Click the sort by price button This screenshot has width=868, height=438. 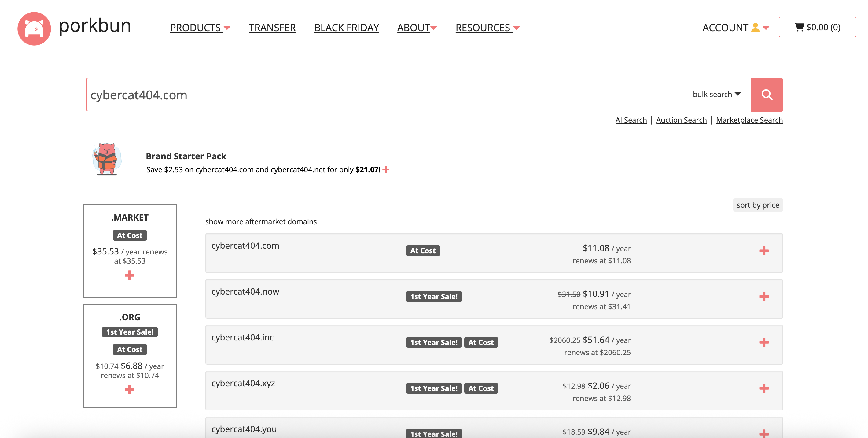tap(758, 205)
